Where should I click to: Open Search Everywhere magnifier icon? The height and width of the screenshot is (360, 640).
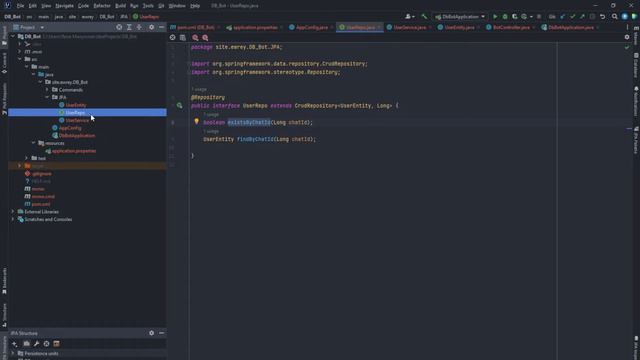(x=615, y=17)
